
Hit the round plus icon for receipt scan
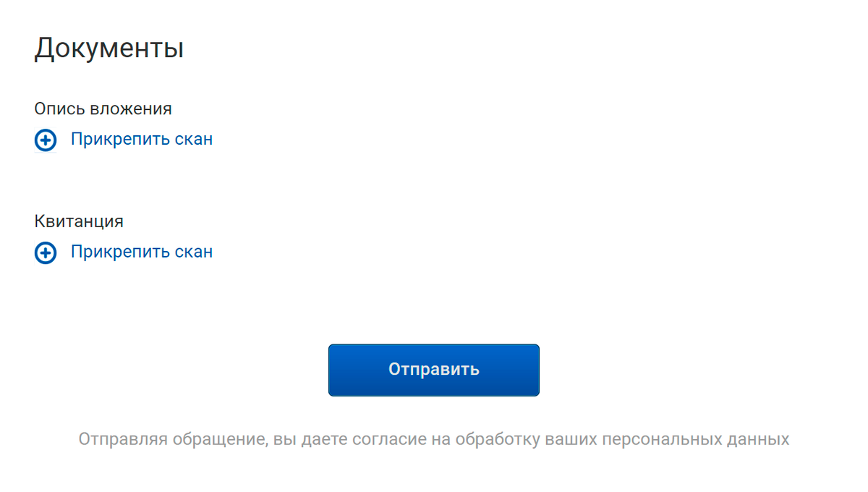[x=46, y=253]
